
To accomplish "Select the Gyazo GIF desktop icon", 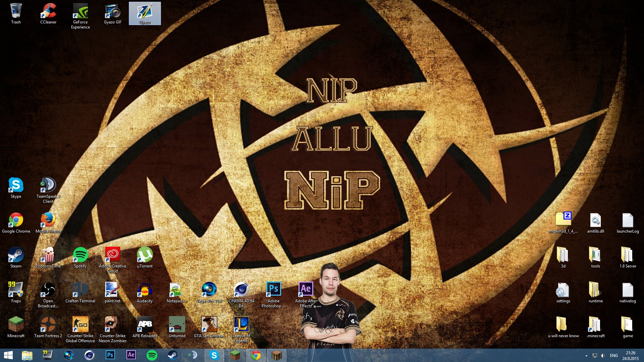I will [x=113, y=13].
